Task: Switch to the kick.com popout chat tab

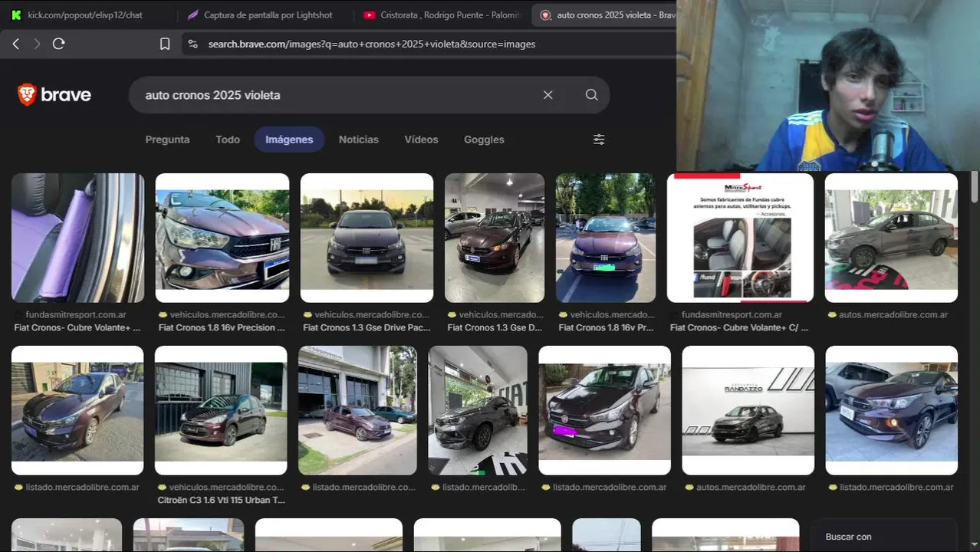Action: [84, 15]
